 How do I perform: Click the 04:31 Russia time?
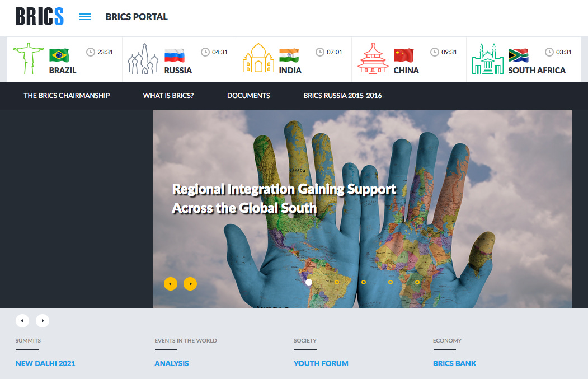pos(220,52)
